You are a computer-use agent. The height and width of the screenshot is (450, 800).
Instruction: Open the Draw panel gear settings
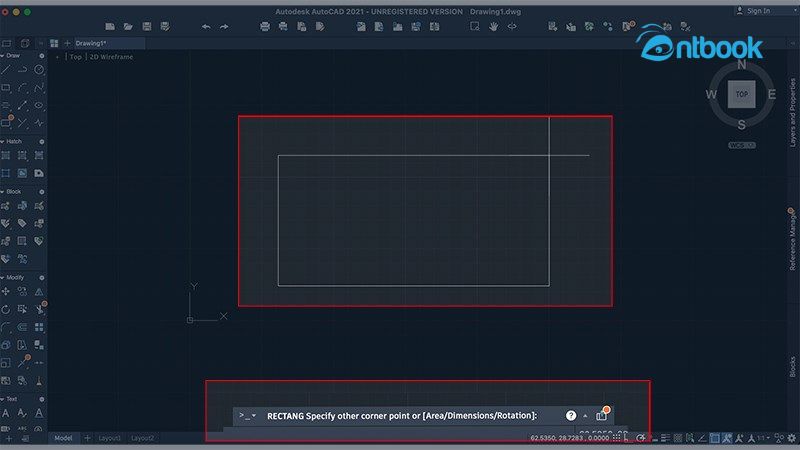click(x=42, y=56)
